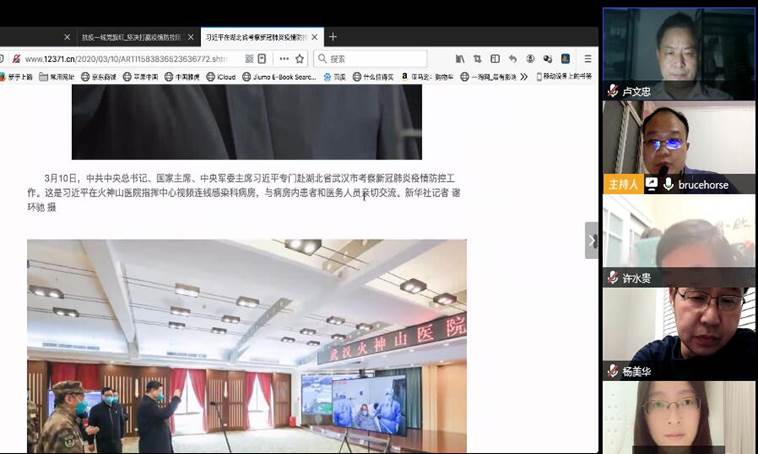
Task: Open a new browser tab
Action: pos(334,37)
